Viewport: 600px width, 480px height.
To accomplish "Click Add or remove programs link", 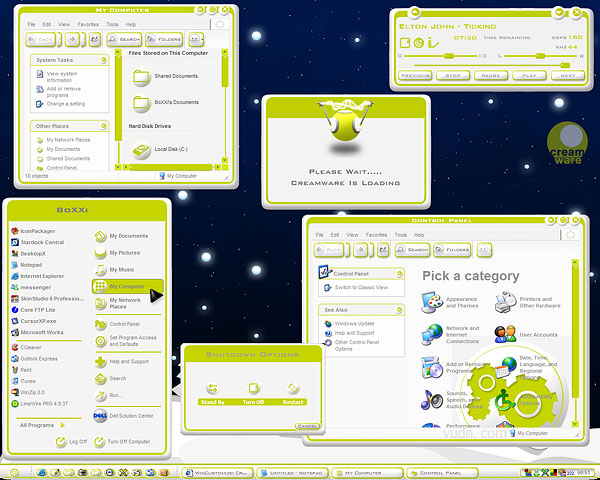I will [63, 92].
